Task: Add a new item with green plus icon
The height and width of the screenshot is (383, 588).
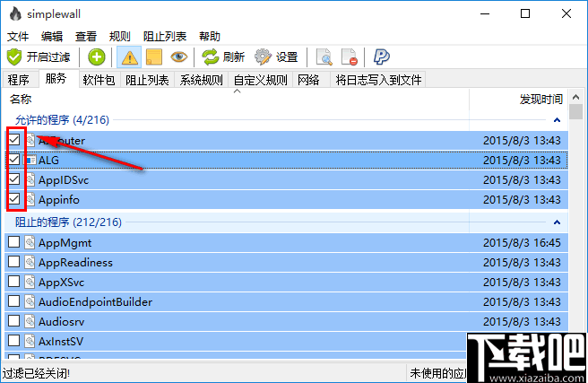Action: click(97, 57)
